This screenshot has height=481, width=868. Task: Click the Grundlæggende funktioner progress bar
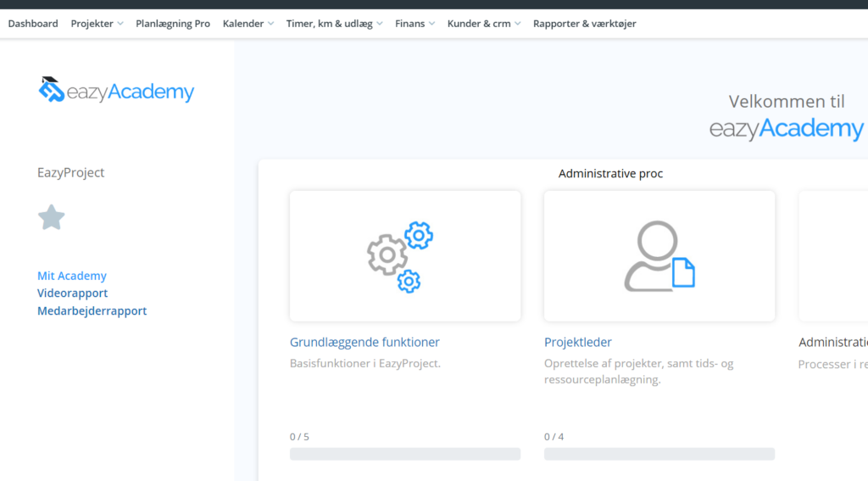[x=405, y=454]
